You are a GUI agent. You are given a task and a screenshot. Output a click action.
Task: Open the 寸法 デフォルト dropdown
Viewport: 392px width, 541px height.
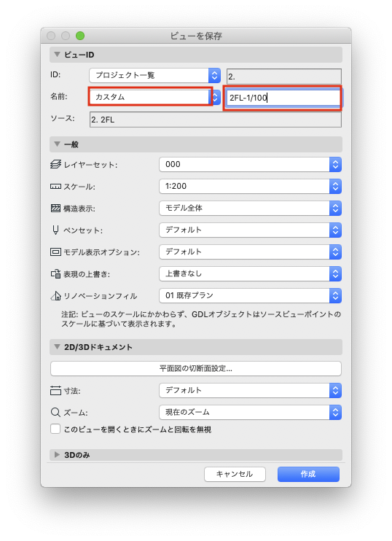[251, 391]
